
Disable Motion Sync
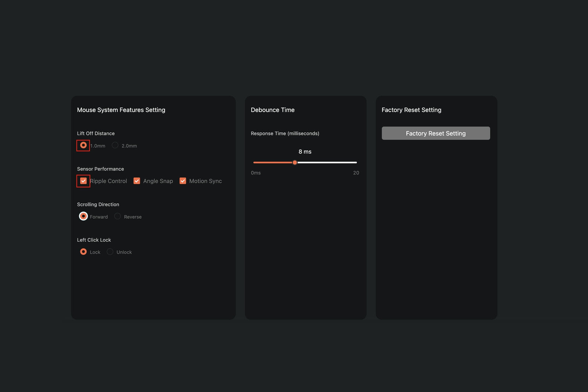183,181
